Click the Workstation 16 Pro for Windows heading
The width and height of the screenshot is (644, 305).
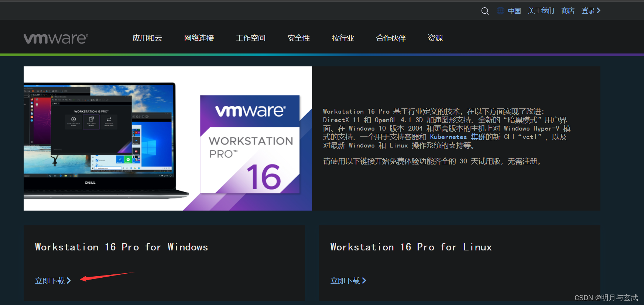point(121,247)
